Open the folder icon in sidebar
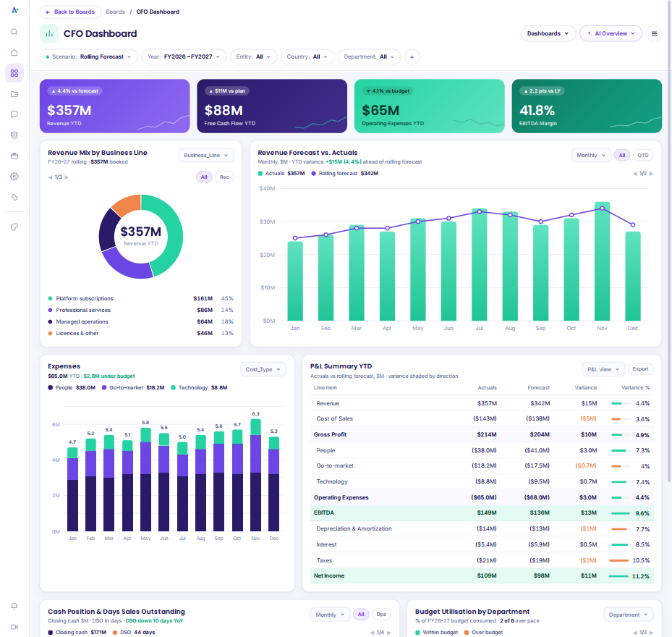 coord(14,94)
